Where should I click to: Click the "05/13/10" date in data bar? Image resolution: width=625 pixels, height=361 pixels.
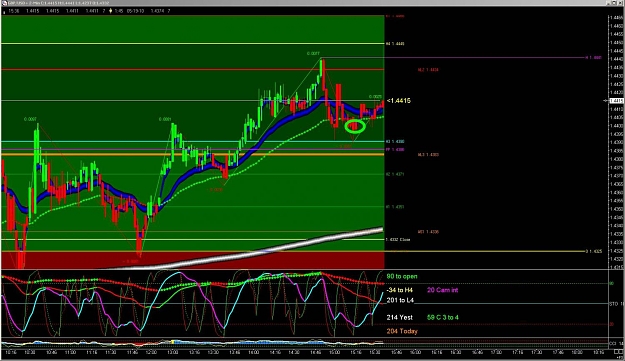[x=135, y=11]
